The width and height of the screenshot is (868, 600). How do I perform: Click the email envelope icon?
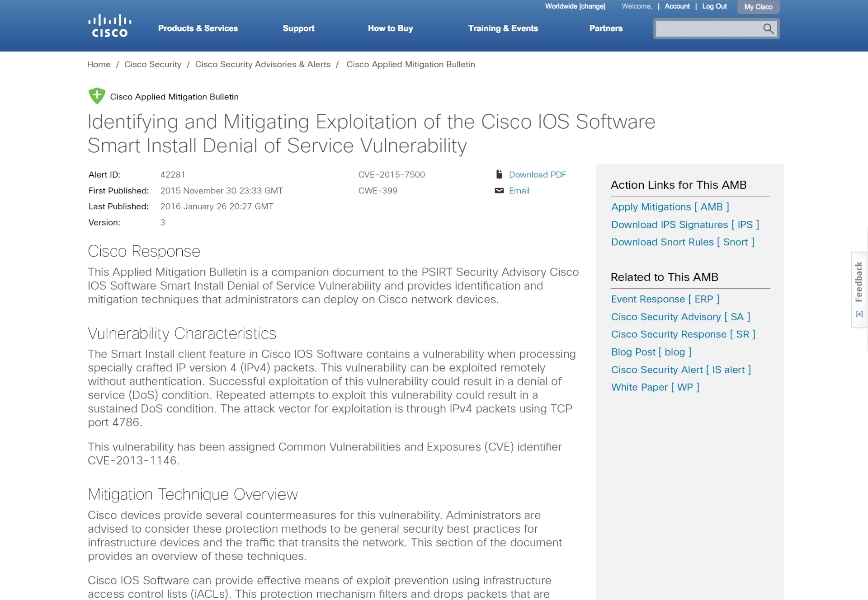coord(499,191)
